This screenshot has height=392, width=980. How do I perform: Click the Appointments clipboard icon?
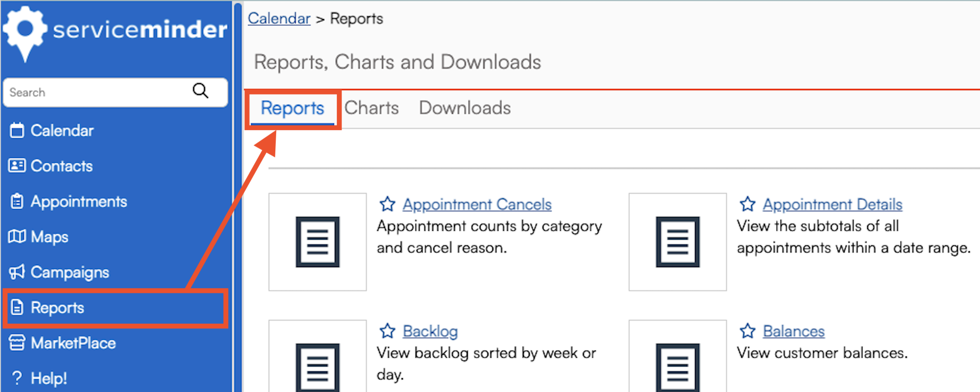coord(17,201)
